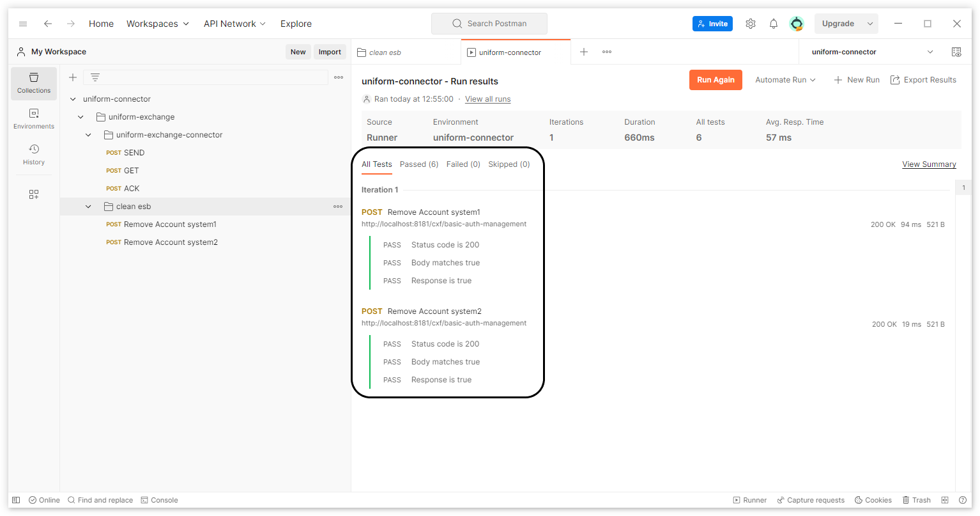This screenshot has height=516, width=980.
Task: Collapse the clean esb folder
Action: [89, 207]
